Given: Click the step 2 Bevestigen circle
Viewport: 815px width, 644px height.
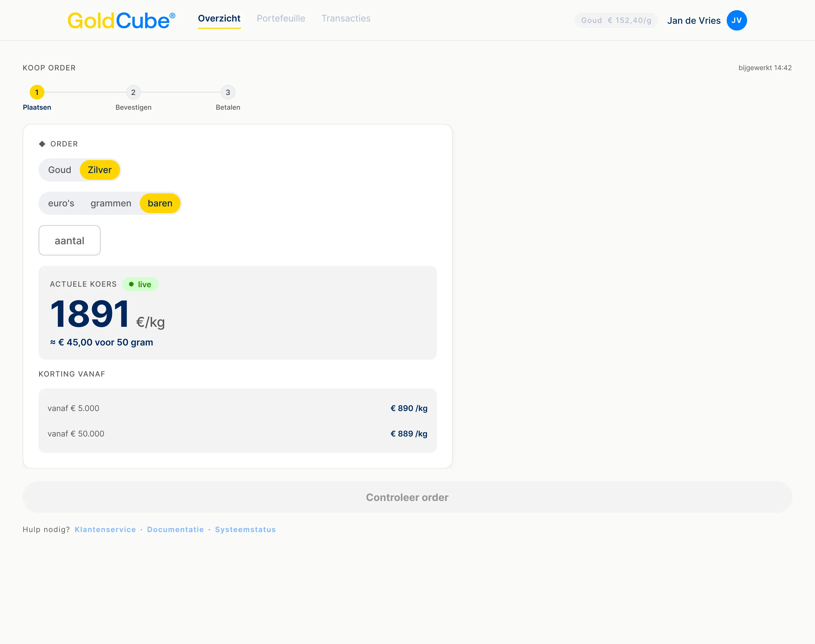Looking at the screenshot, I should click(x=133, y=92).
